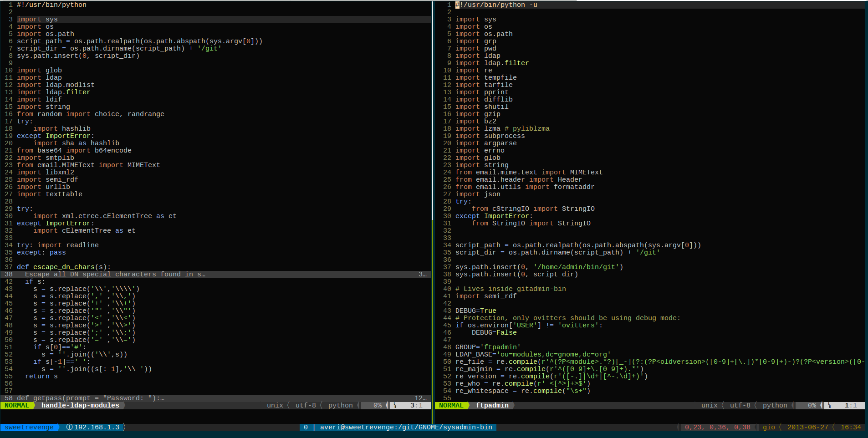The height and width of the screenshot is (438, 868).
Task: Click 'import xml.etree.cElementTree as et' line
Action: (x=105, y=216)
